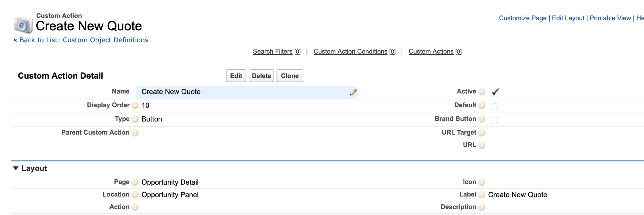Screen dimensions: 644x215
Task: Open Custom Actions related list link
Action: [431, 52]
